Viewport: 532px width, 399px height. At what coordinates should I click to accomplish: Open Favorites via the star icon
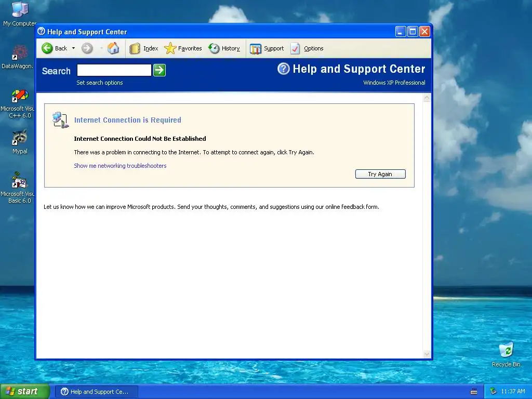click(170, 48)
